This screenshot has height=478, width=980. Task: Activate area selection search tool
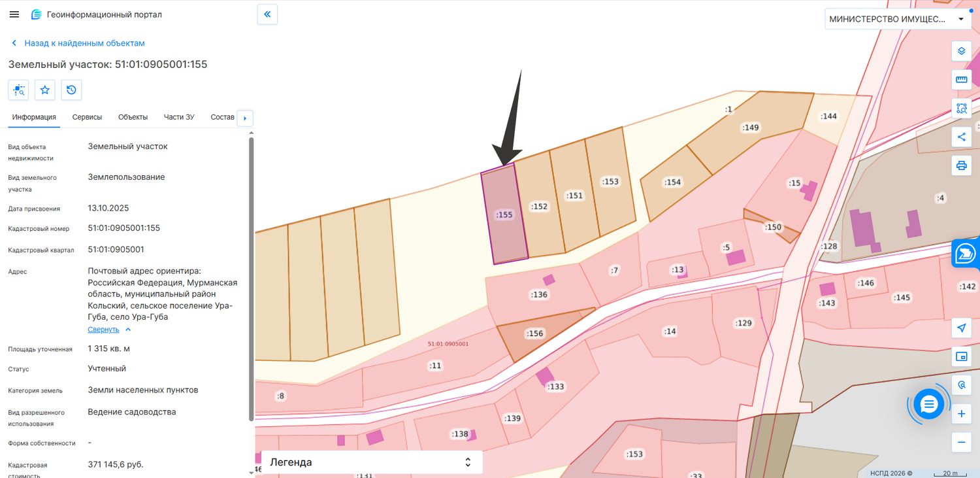(961, 109)
